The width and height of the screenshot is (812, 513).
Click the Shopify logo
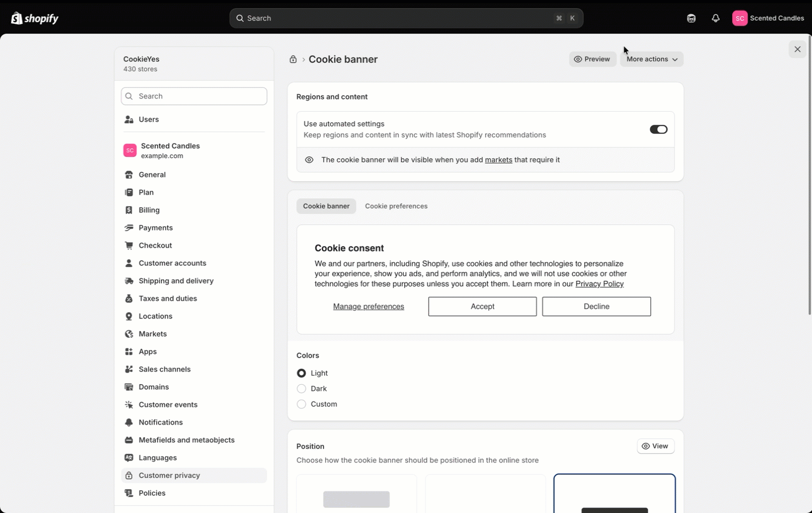(34, 18)
